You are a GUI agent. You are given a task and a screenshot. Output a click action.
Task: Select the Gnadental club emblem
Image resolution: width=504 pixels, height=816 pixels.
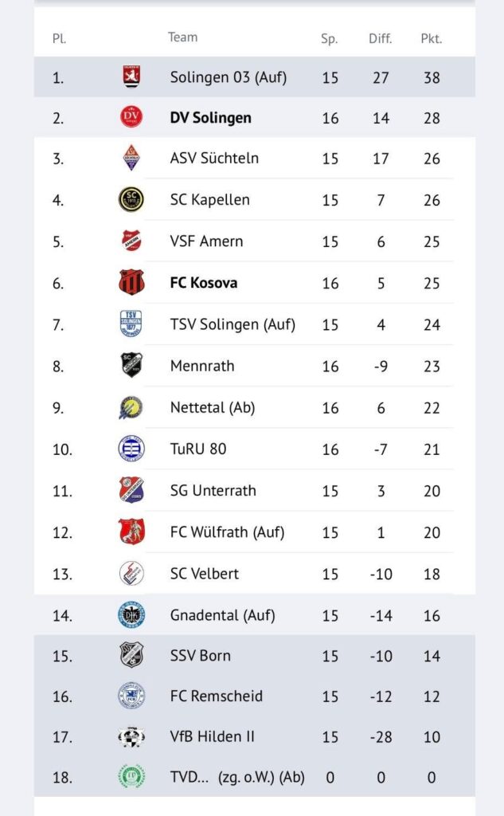pos(131,614)
